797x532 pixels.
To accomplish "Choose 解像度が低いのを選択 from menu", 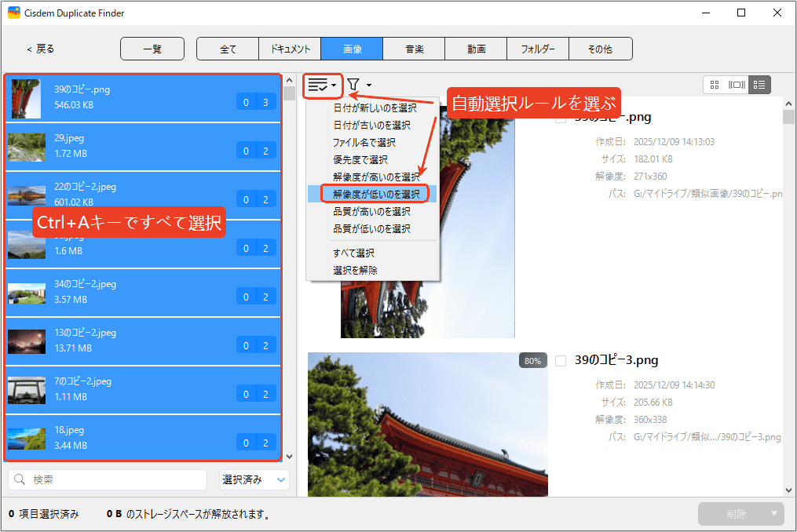I will click(x=375, y=194).
